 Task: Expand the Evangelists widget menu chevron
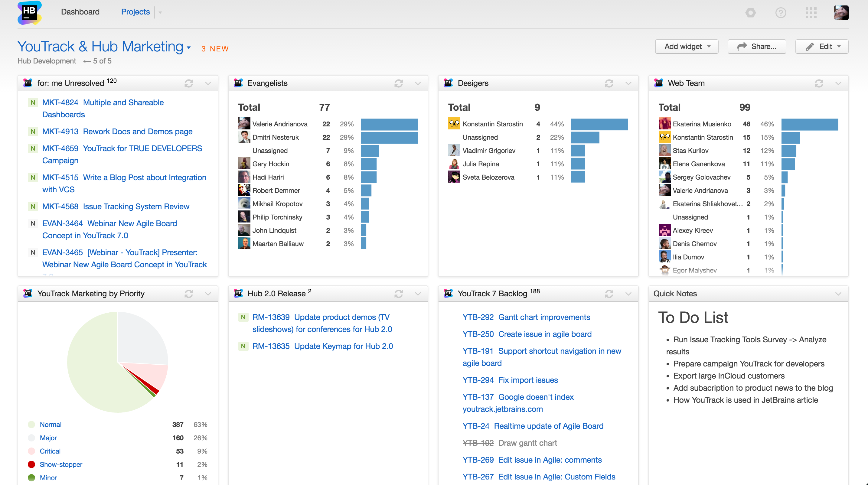pyautogui.click(x=418, y=83)
